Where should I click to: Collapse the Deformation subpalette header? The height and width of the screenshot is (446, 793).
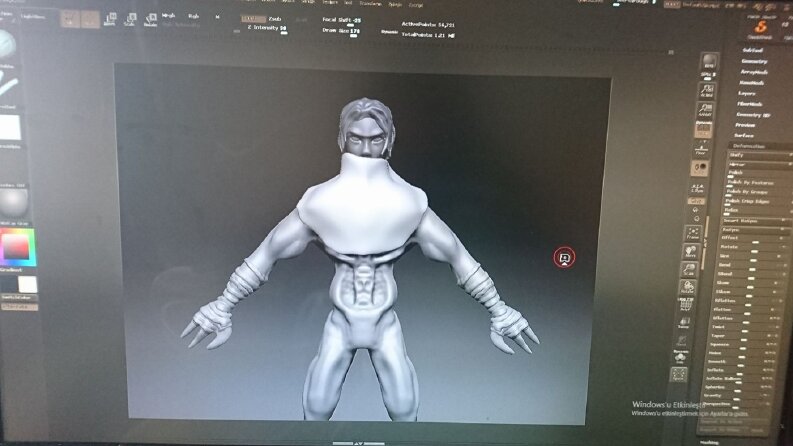(x=760, y=146)
